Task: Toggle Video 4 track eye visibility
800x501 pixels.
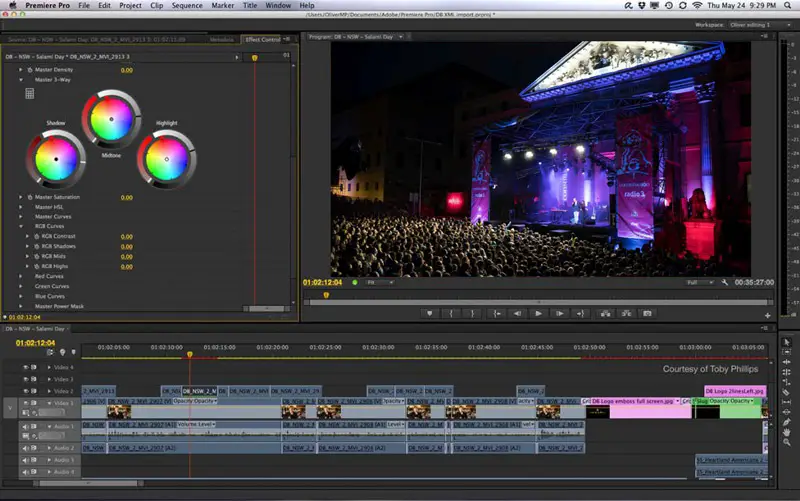Action: 26,367
